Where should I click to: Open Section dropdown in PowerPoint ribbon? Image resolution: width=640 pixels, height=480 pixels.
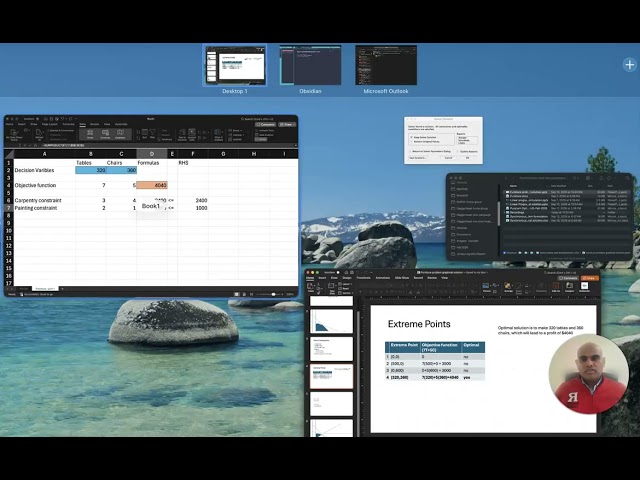click(x=345, y=293)
